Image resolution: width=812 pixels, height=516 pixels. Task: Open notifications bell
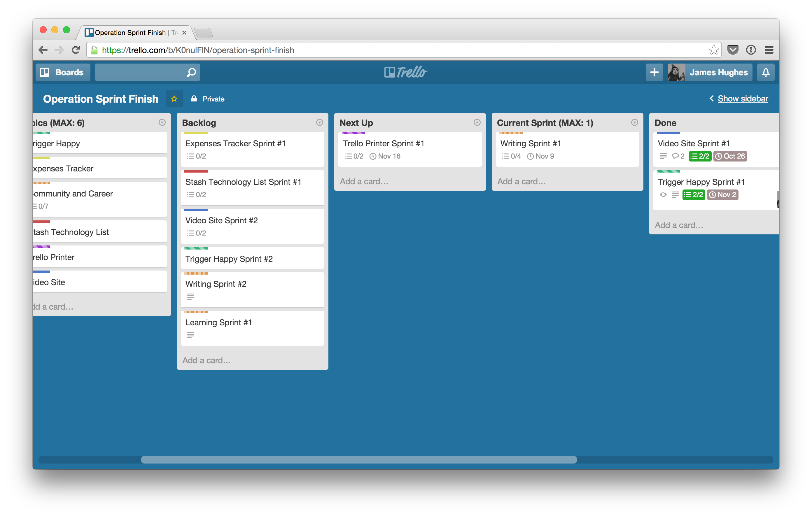click(x=765, y=72)
